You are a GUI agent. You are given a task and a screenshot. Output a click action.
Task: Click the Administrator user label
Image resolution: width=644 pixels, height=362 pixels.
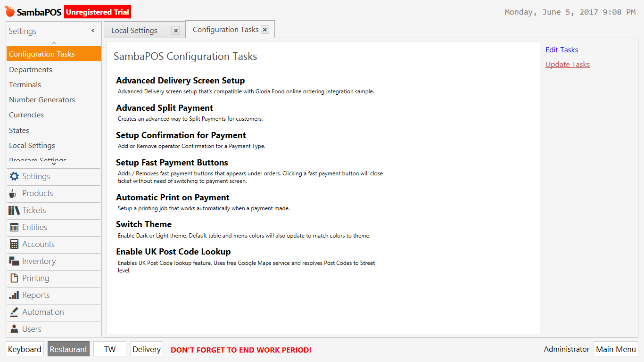click(x=567, y=349)
